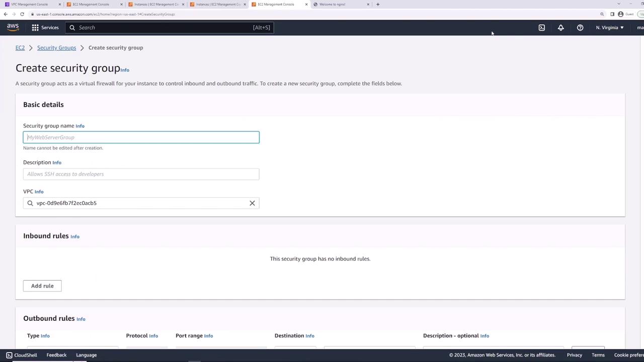The height and width of the screenshot is (362, 644).
Task: Switch to the first EC2 Management Console tab
Action: [x=91, y=5]
